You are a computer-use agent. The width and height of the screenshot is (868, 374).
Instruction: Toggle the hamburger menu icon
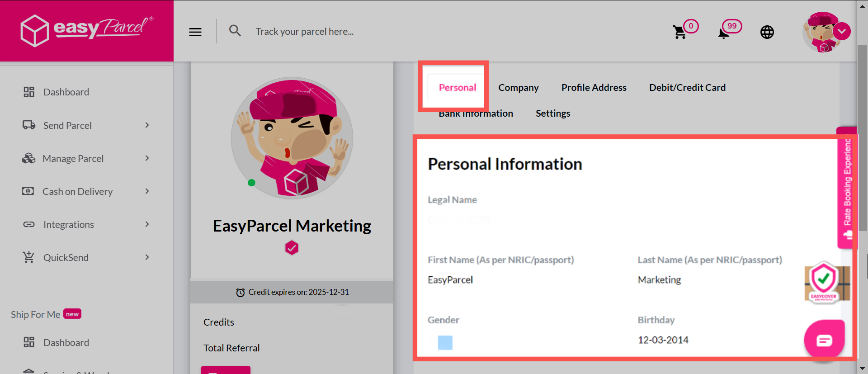pyautogui.click(x=195, y=32)
